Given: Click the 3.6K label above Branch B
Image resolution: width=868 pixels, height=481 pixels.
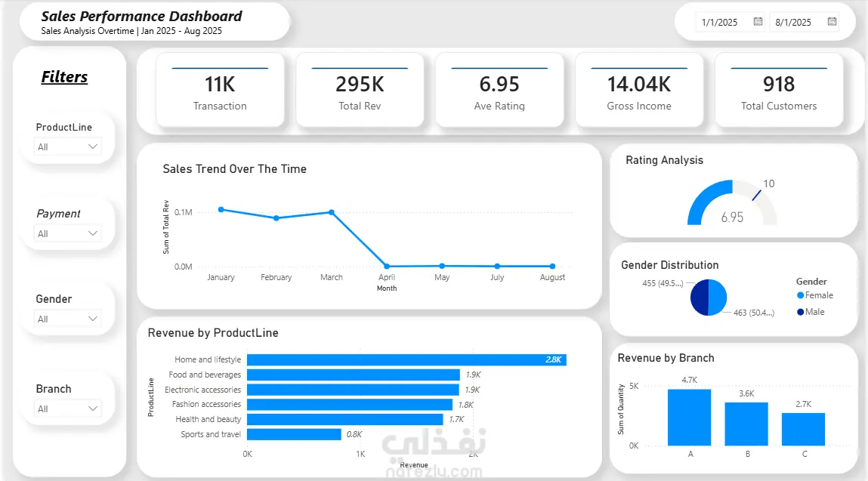Looking at the screenshot, I should click(x=746, y=393).
